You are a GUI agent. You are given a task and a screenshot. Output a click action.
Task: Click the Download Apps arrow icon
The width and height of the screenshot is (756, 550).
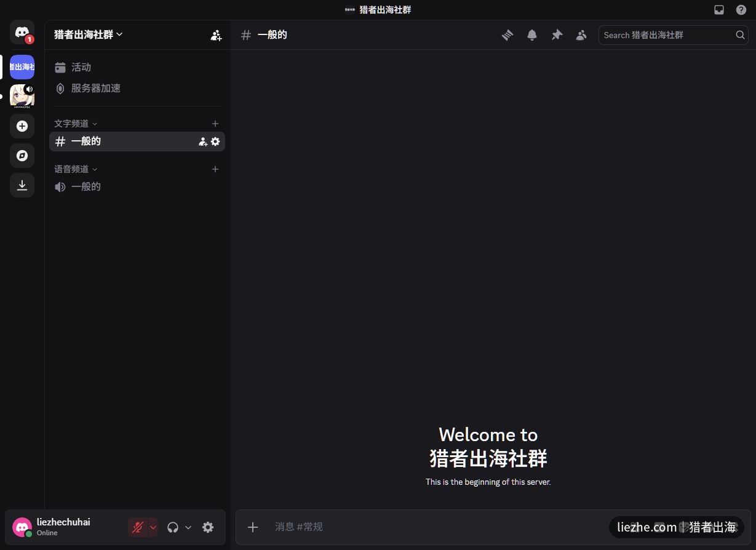coord(22,185)
